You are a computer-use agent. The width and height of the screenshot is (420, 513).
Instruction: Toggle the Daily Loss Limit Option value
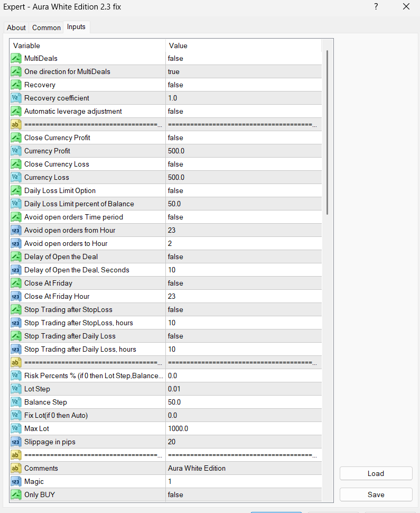tap(243, 190)
